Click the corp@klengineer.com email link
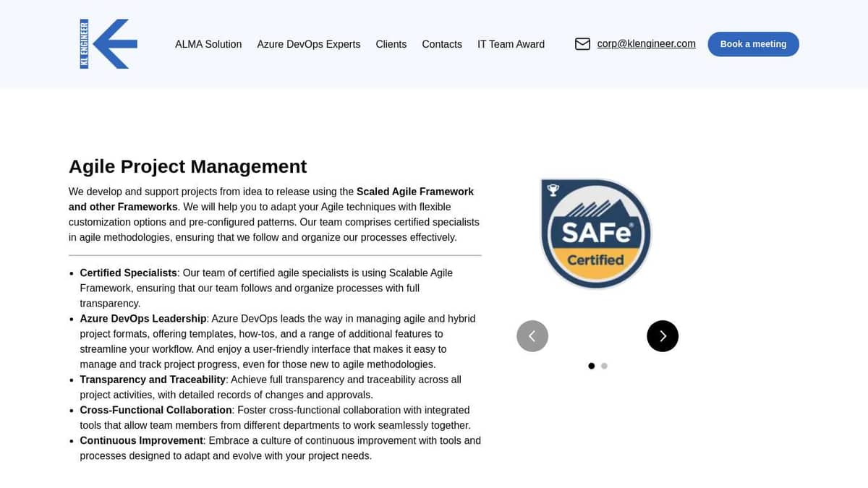 click(646, 44)
